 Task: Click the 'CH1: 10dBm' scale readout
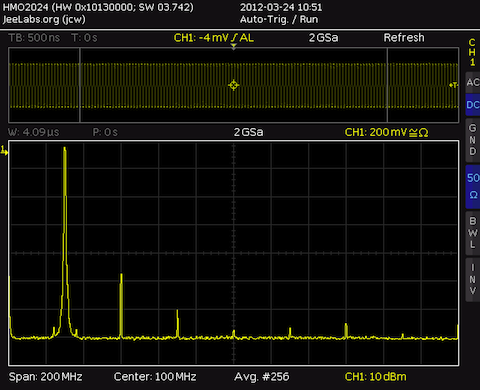click(376, 377)
